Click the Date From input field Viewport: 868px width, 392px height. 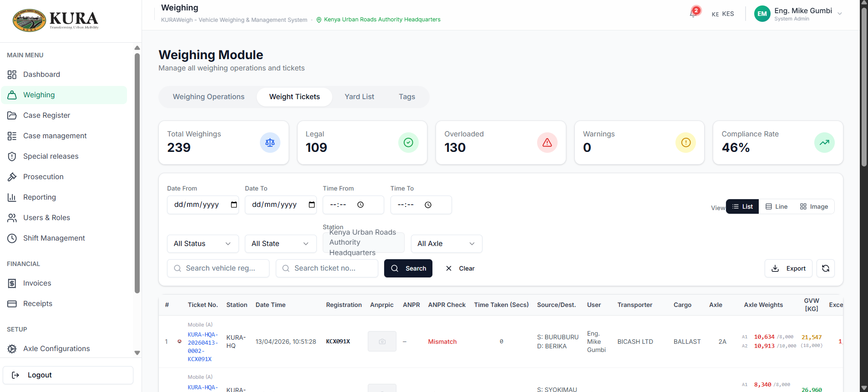pos(203,205)
